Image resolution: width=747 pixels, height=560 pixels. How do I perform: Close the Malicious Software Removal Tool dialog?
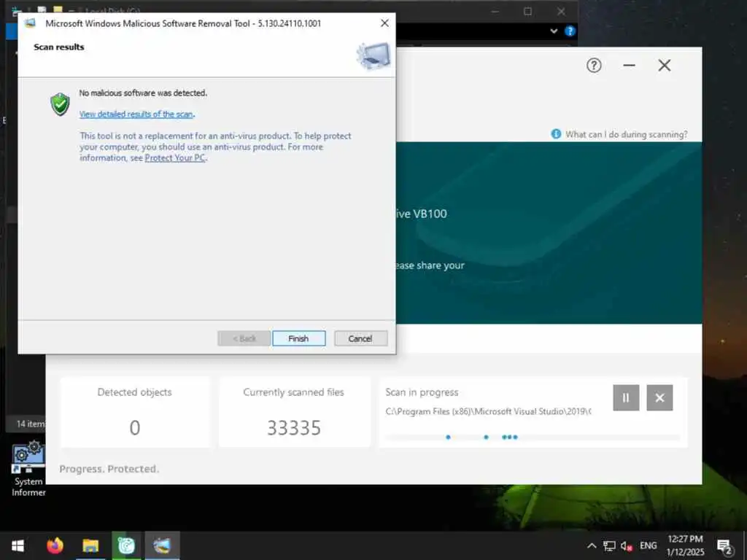[x=384, y=23]
